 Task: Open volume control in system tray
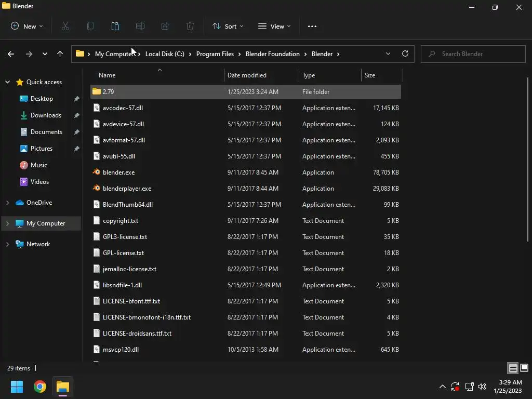click(482, 387)
